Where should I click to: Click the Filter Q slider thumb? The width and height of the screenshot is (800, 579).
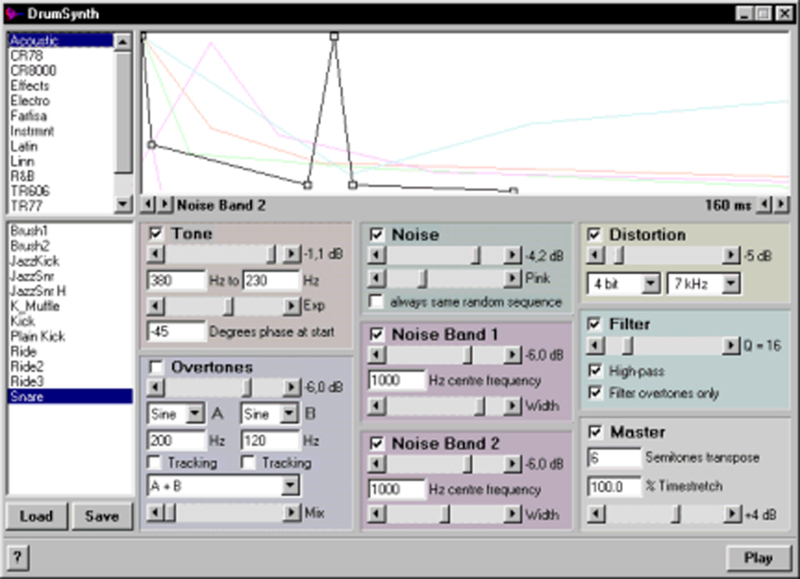pos(628,346)
